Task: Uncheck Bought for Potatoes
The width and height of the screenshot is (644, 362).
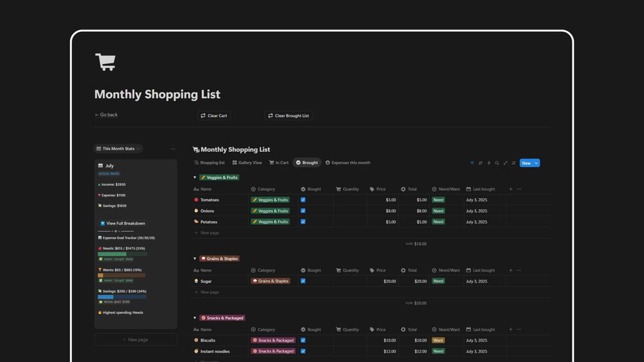Action: point(303,222)
